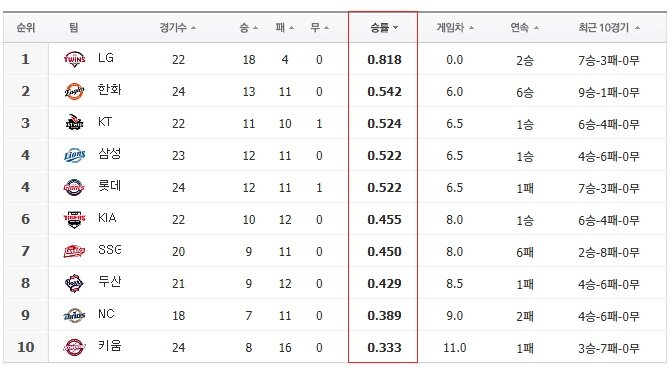
Task: Sort table by 경기수 column
Action: [x=178, y=28]
